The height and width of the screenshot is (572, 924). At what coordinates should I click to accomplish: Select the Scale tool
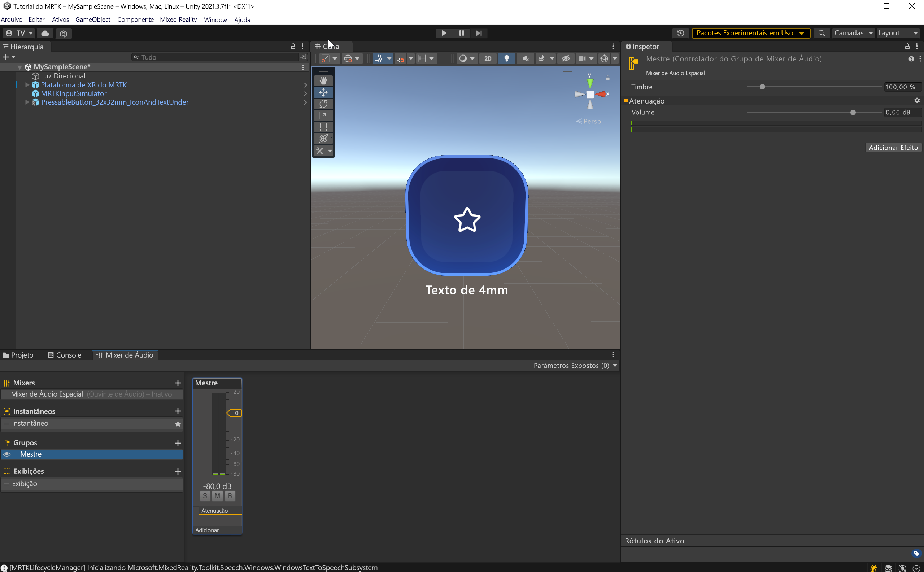click(323, 115)
